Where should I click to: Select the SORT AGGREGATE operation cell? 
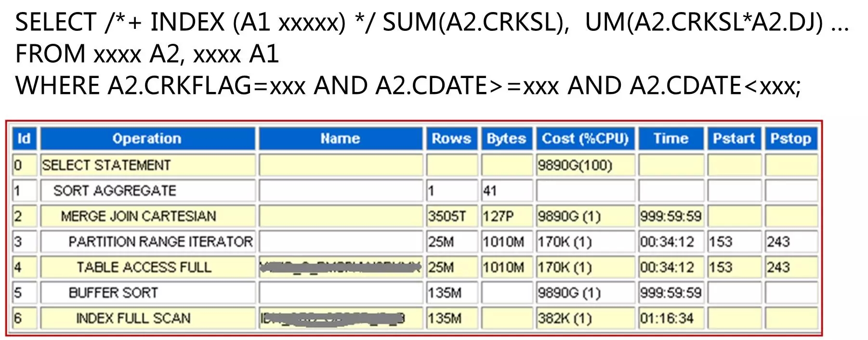(147, 191)
